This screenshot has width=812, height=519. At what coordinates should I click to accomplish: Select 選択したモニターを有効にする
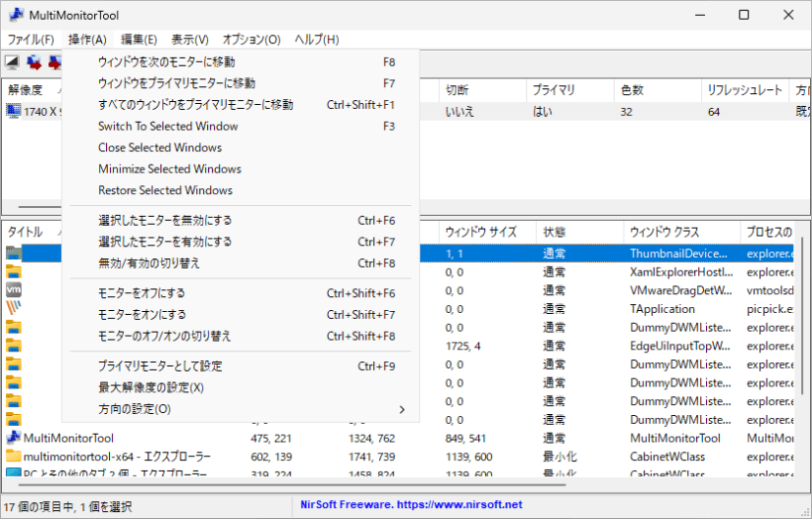pos(241,242)
